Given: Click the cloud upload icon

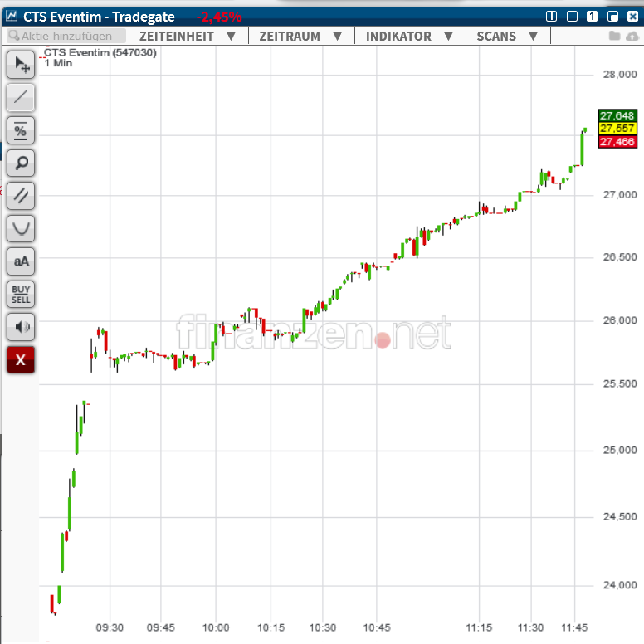Looking at the screenshot, I should click(x=632, y=37).
